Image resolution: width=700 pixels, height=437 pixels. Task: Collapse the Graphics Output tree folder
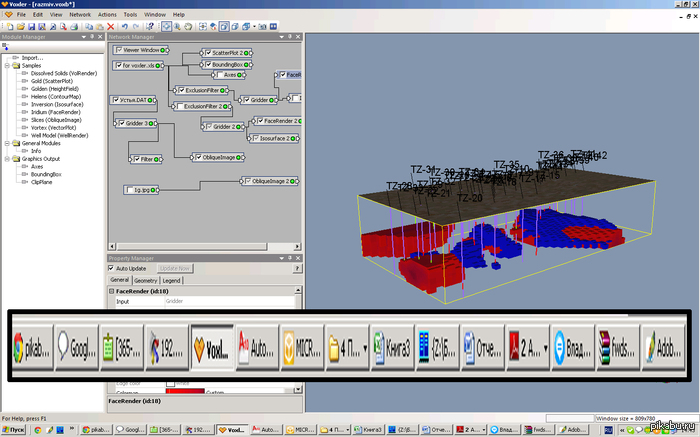5,159
